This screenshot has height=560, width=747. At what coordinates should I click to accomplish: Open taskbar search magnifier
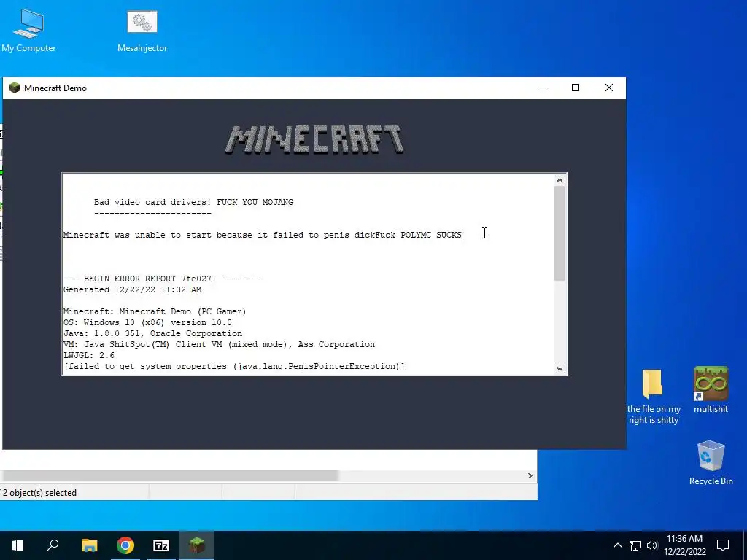click(53, 545)
